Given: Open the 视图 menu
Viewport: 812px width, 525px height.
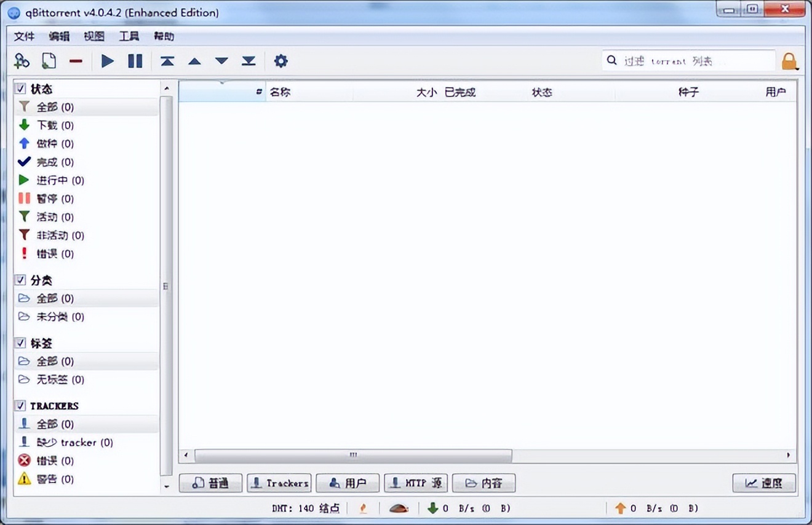Looking at the screenshot, I should pyautogui.click(x=94, y=36).
